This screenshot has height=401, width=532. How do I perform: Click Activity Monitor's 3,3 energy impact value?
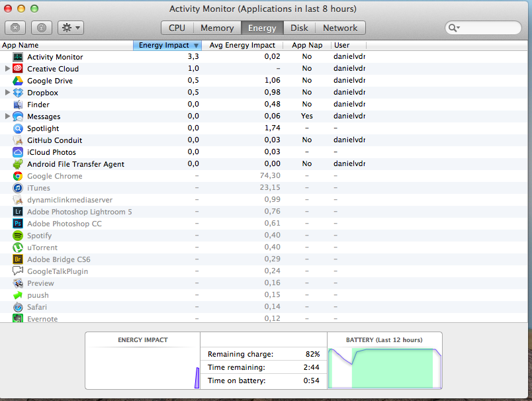point(193,56)
